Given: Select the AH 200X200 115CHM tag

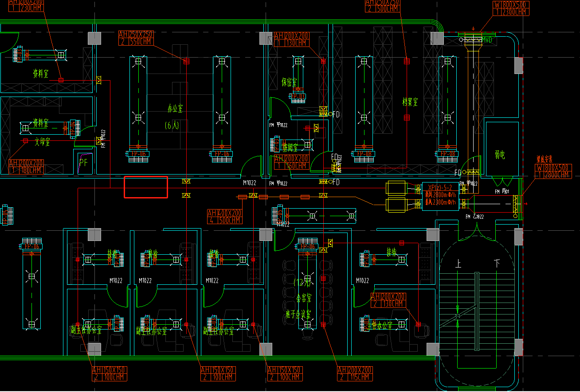Looking at the screenshot, I should point(355,374).
